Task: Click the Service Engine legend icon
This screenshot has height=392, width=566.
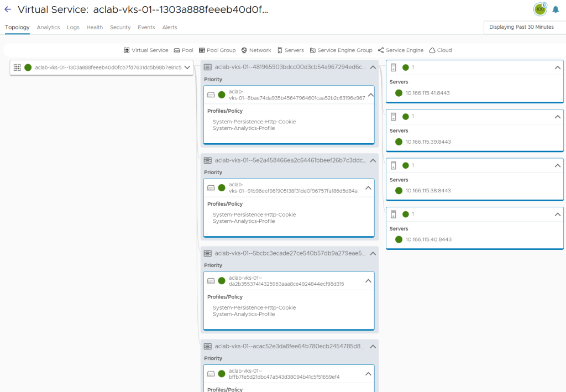Action: (381, 50)
